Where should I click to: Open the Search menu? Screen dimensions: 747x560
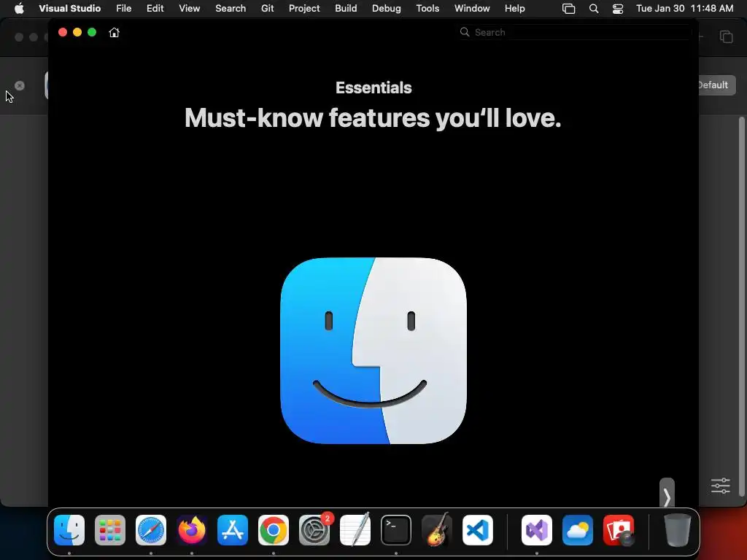click(231, 8)
